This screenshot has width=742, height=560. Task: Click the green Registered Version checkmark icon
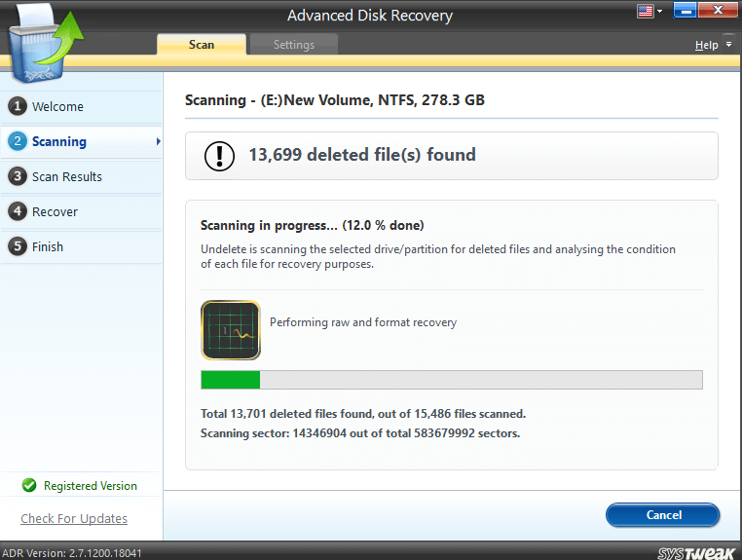click(x=29, y=485)
